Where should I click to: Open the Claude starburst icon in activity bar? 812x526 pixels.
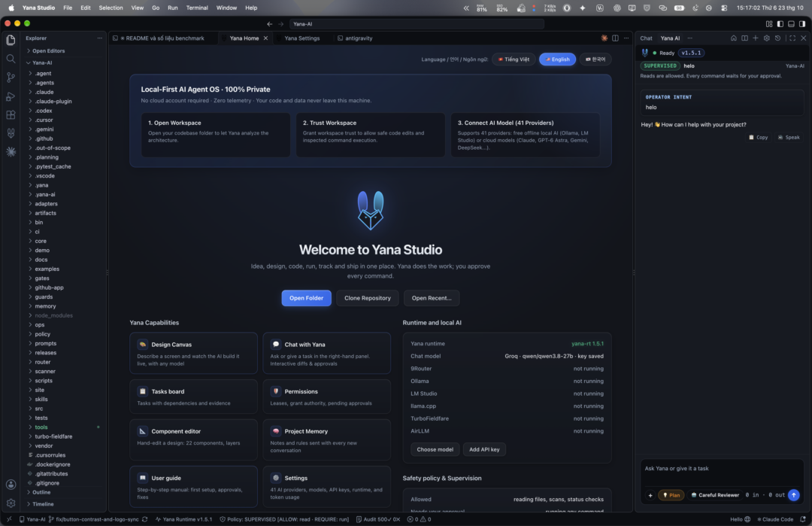11,152
